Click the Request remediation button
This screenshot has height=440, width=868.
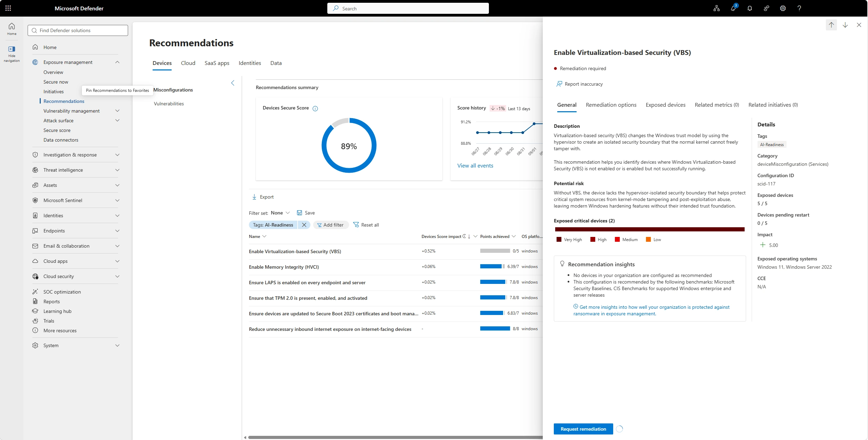pyautogui.click(x=583, y=429)
